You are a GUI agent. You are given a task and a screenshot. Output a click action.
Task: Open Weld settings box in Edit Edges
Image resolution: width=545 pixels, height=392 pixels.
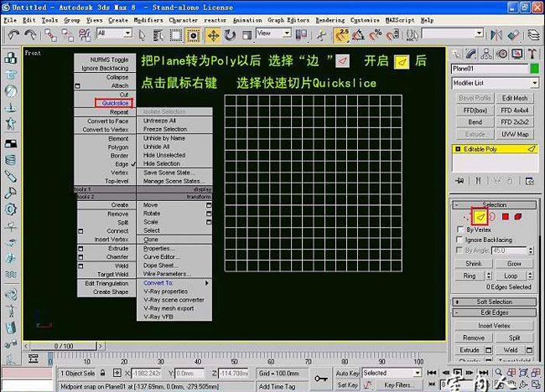[x=529, y=350]
